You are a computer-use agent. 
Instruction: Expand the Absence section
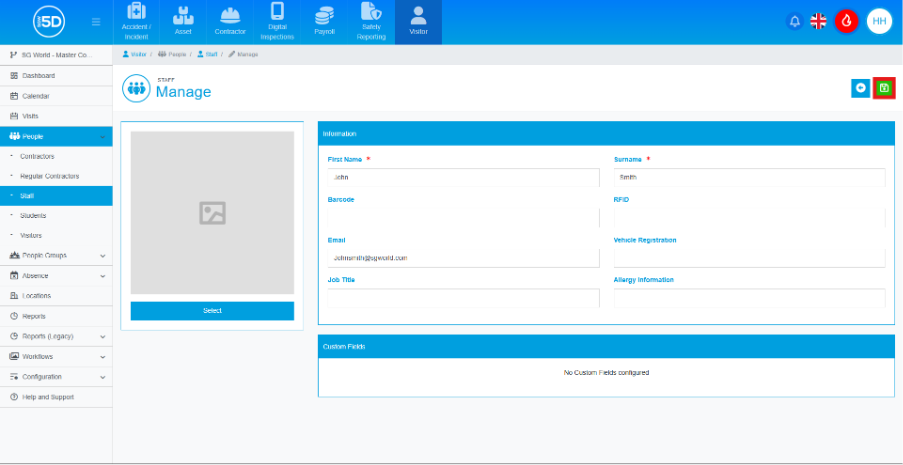coord(56,275)
